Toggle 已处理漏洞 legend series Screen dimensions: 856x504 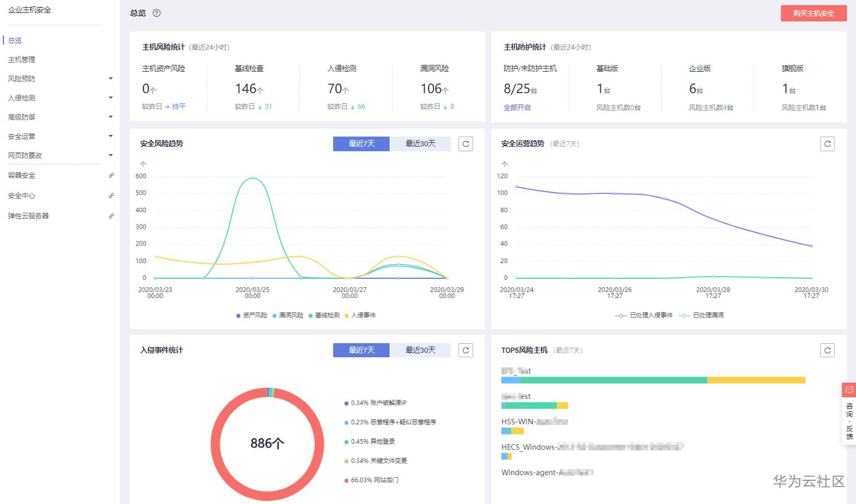[701, 315]
